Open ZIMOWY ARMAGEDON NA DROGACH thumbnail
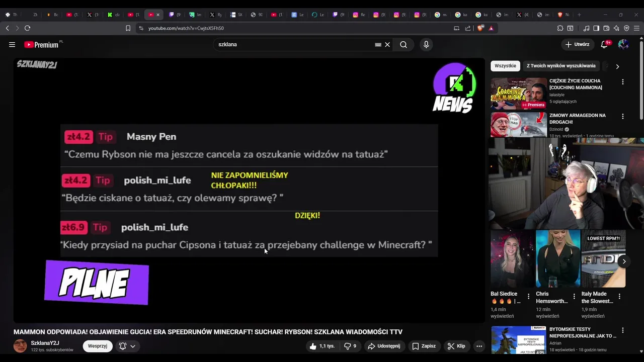This screenshot has height=362, width=644. 519,125
